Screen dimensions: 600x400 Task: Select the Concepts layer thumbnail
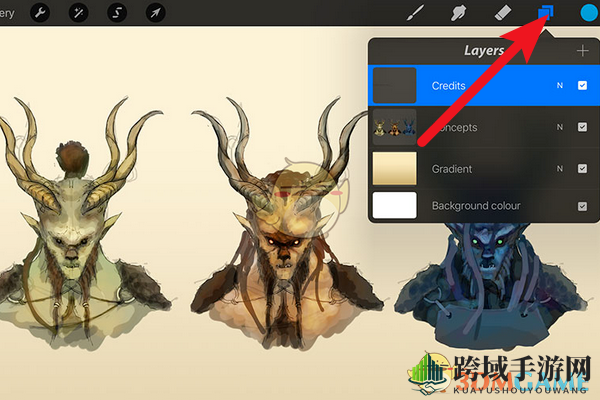click(395, 127)
